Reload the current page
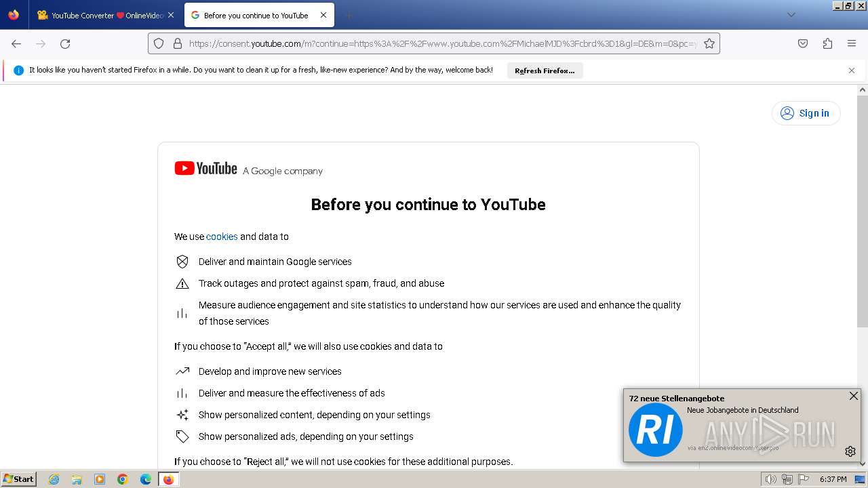This screenshot has width=868, height=488. 65,43
